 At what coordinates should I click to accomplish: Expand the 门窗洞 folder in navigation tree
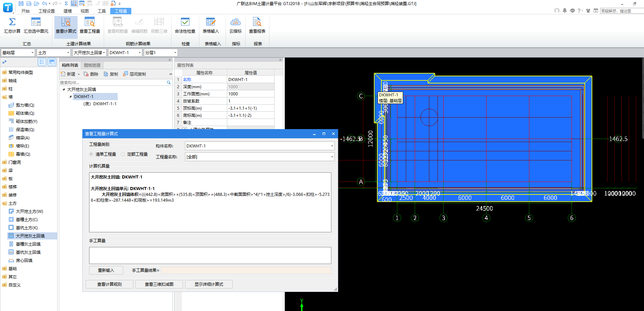[x=4, y=162]
